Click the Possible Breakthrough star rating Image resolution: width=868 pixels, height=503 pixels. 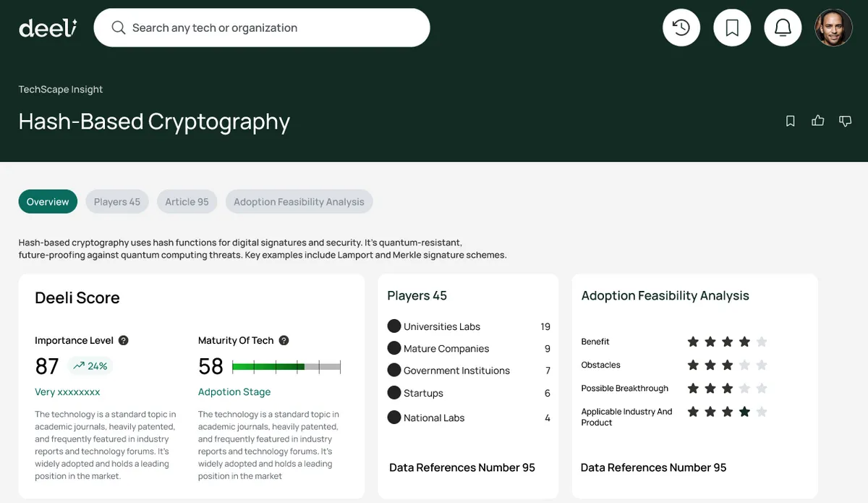point(727,388)
